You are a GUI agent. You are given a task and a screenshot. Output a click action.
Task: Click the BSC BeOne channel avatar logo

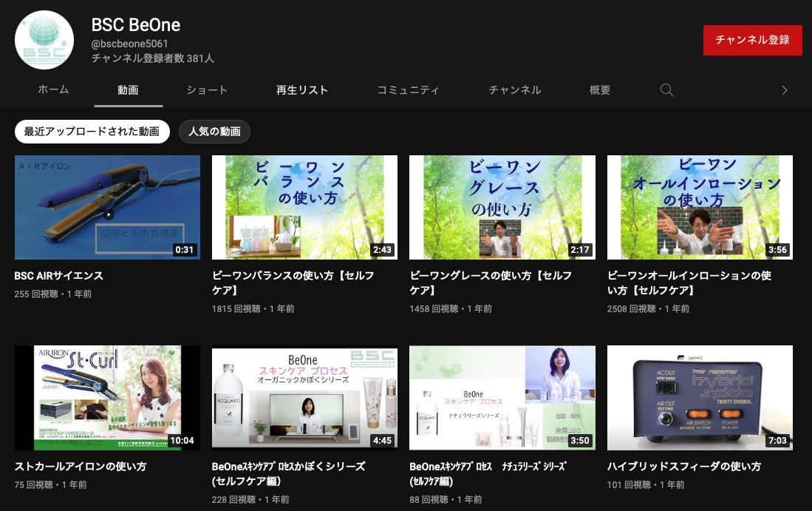(x=44, y=40)
